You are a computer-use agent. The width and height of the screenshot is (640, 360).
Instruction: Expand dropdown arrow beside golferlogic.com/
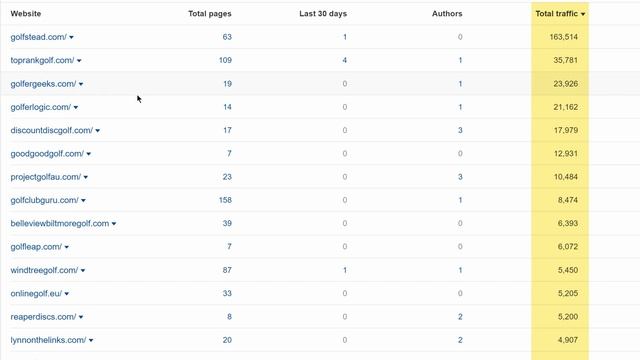tap(76, 107)
